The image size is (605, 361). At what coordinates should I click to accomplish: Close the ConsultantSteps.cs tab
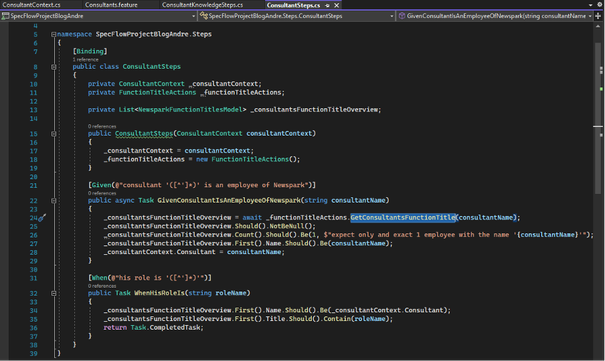click(x=336, y=5)
